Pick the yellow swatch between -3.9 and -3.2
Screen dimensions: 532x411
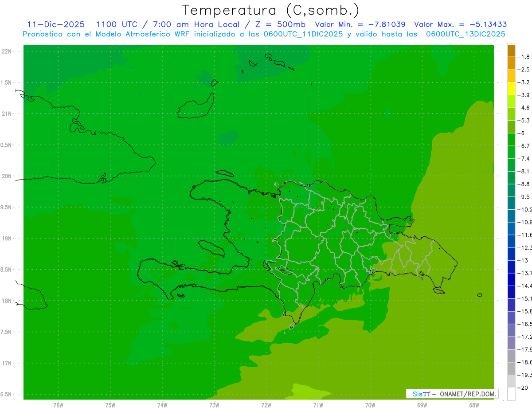click(511, 89)
